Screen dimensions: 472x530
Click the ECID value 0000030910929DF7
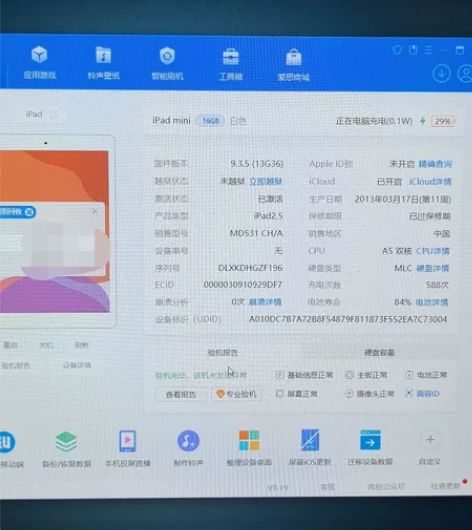point(243,285)
